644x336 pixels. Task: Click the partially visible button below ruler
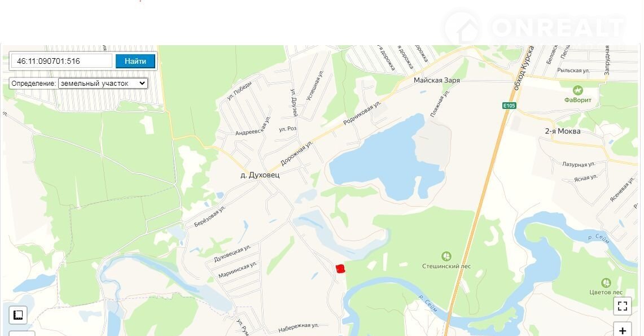pos(22,333)
